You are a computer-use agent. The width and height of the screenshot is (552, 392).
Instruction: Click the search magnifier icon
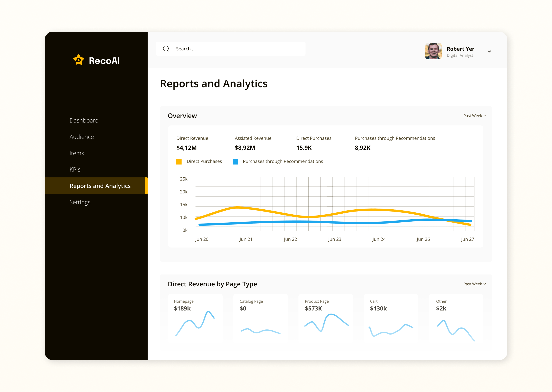pos(166,49)
